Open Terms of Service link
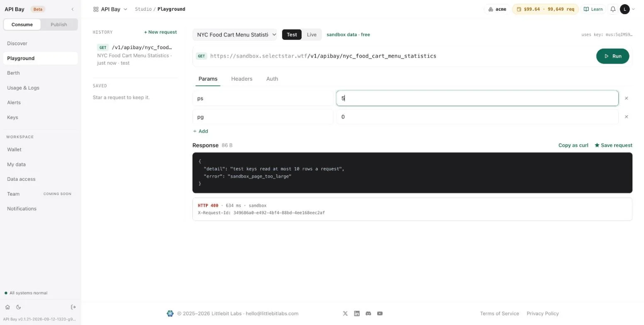644x325 pixels. (x=500, y=313)
